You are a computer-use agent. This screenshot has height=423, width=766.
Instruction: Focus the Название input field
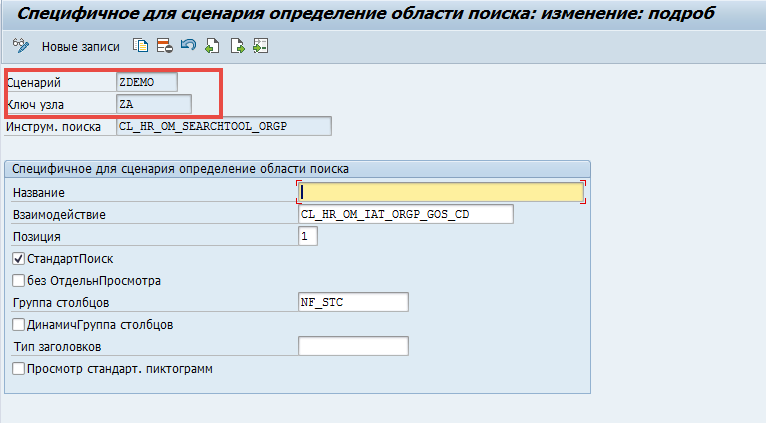click(x=441, y=192)
